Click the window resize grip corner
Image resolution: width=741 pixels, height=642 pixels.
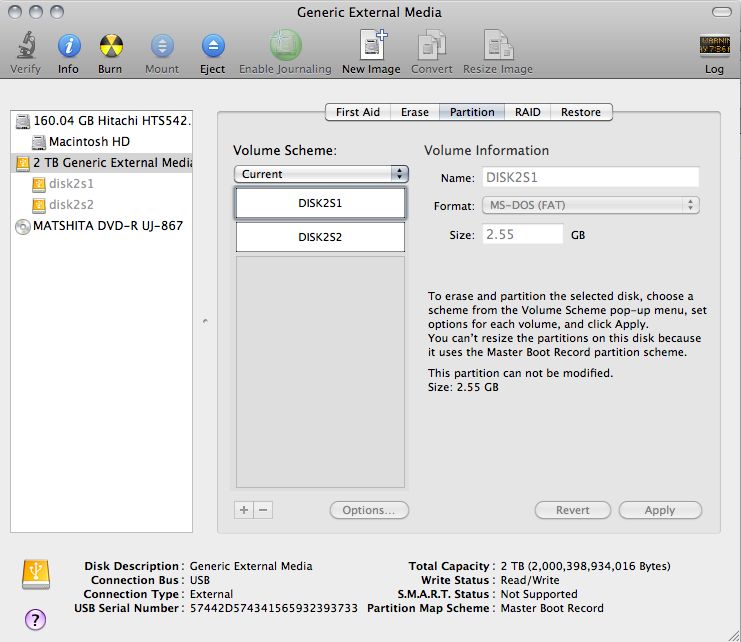[734, 635]
